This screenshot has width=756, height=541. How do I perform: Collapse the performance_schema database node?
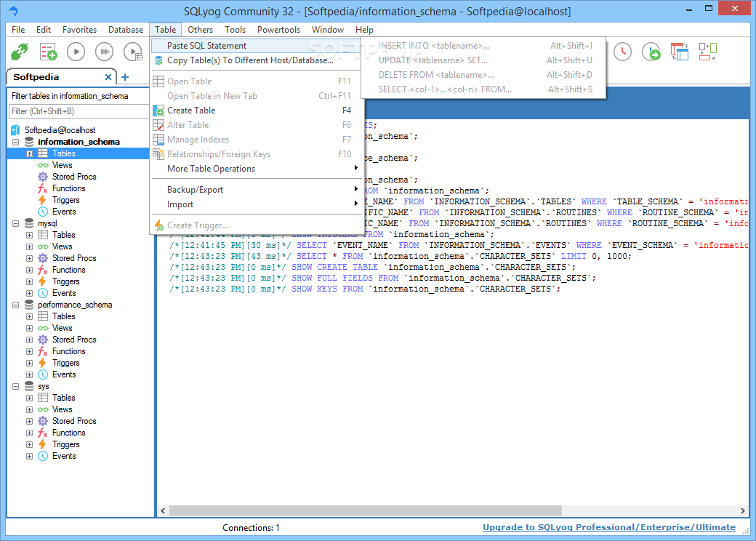[x=15, y=305]
